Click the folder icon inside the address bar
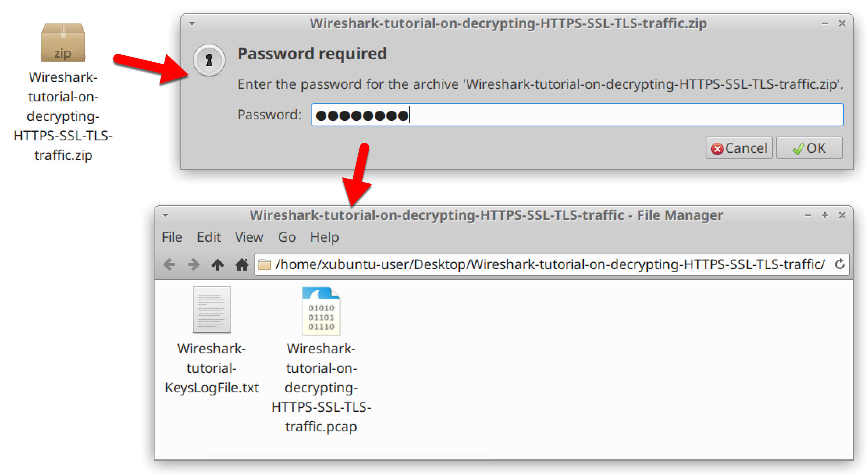The image size is (868, 475). click(266, 264)
